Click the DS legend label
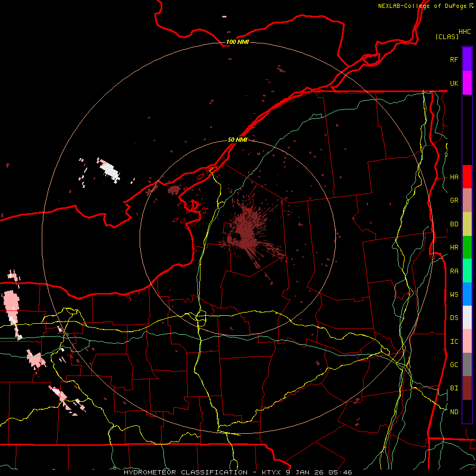 pyautogui.click(x=454, y=318)
